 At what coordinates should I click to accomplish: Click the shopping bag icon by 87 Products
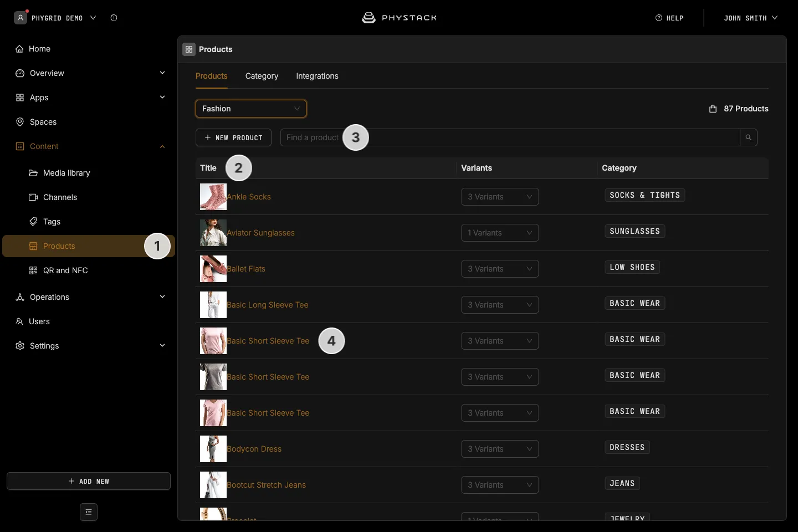tap(713, 109)
